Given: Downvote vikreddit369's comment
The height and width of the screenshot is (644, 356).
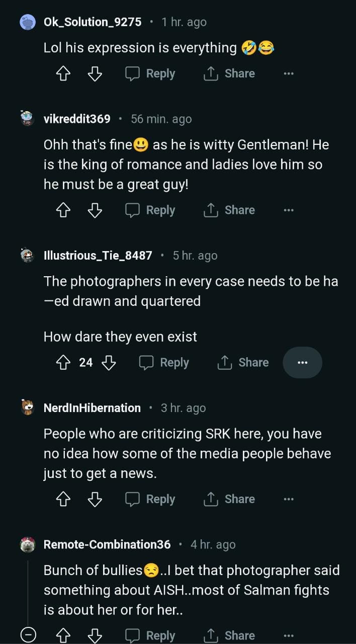Looking at the screenshot, I should pyautogui.click(x=95, y=211).
